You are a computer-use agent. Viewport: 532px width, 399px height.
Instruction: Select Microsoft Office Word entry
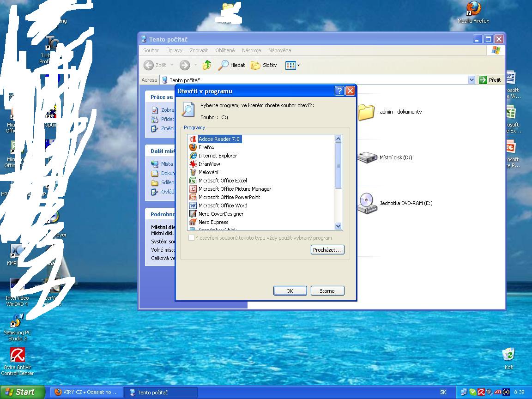[x=223, y=206]
